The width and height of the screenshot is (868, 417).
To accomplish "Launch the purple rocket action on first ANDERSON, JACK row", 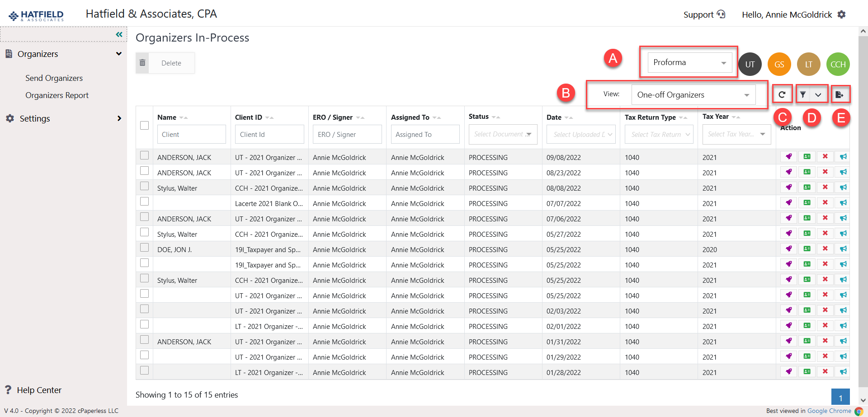I will 788,156.
